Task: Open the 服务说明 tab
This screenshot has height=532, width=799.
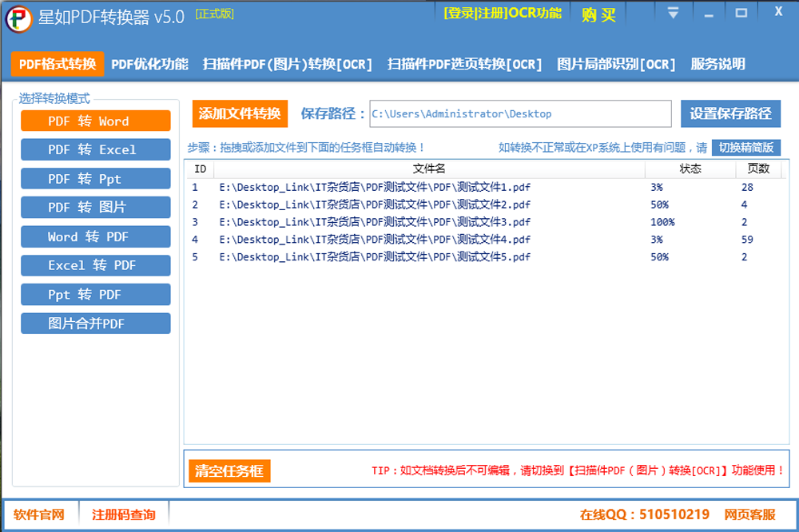Action: 718,65
